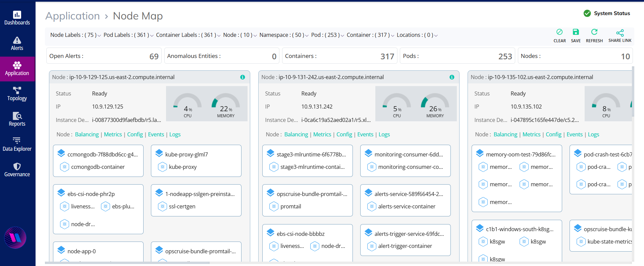Open Config for node ip-10-9-131-242
The image size is (644, 266).
pos(344,134)
